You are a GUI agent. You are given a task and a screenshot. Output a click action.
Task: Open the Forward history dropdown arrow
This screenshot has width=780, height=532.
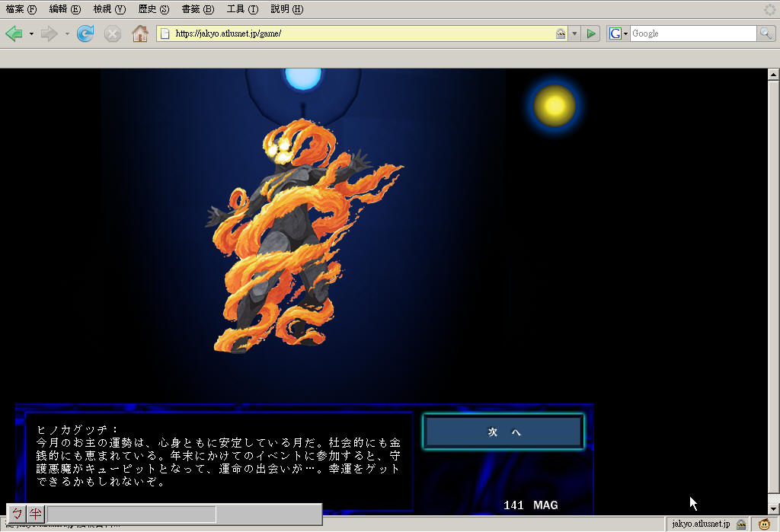(67, 33)
